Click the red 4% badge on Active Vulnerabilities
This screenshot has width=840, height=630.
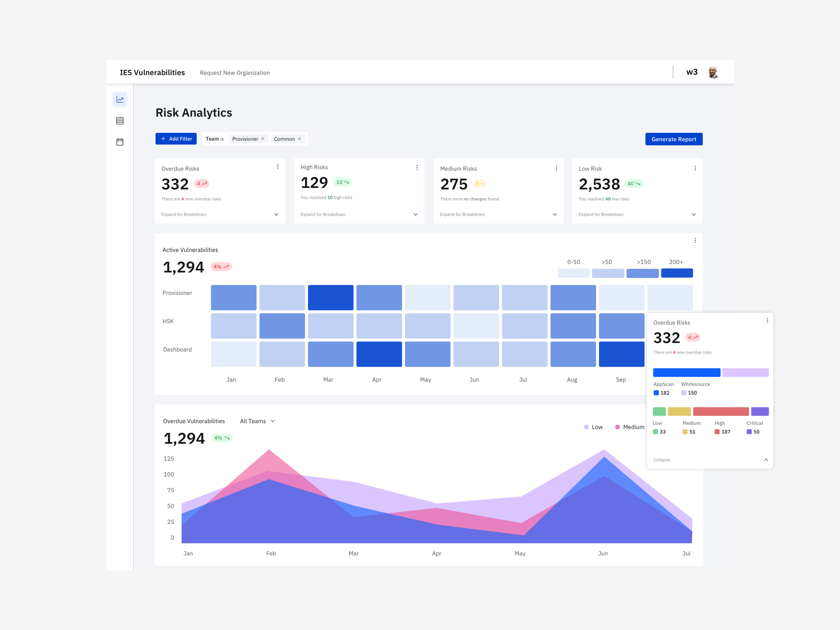pos(221,267)
